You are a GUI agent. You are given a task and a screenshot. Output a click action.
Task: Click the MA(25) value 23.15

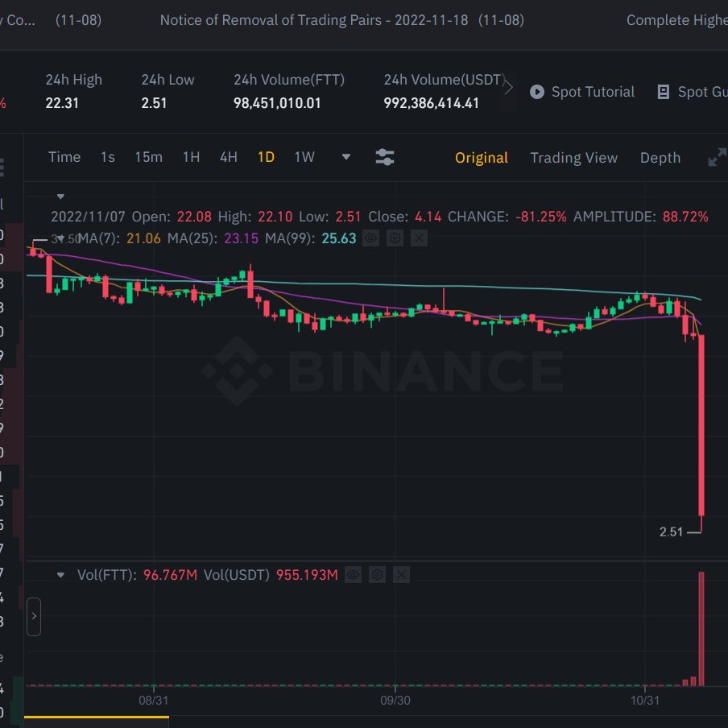pyautogui.click(x=241, y=238)
